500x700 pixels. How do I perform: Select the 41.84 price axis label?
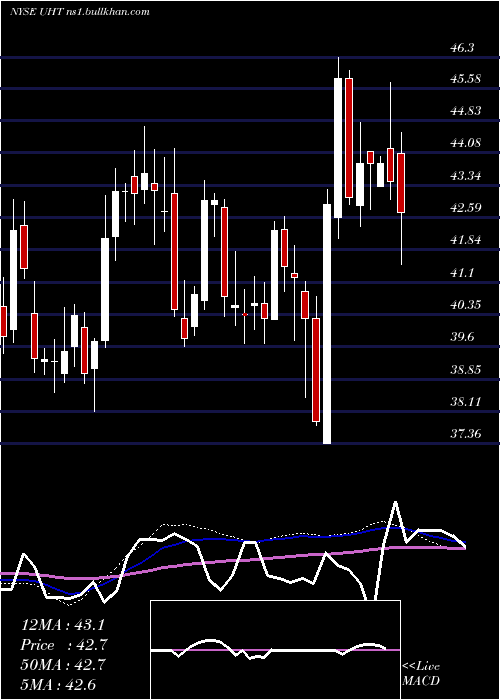466,240
